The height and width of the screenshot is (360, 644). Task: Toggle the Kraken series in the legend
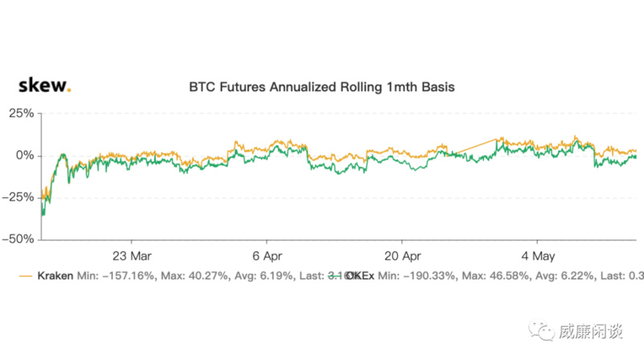pyautogui.click(x=49, y=275)
